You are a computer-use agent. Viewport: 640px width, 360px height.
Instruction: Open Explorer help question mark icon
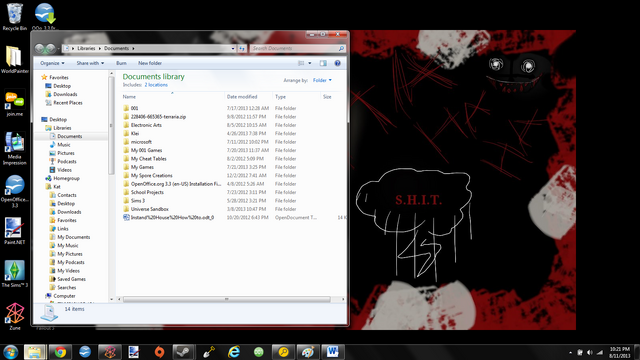tap(338, 63)
